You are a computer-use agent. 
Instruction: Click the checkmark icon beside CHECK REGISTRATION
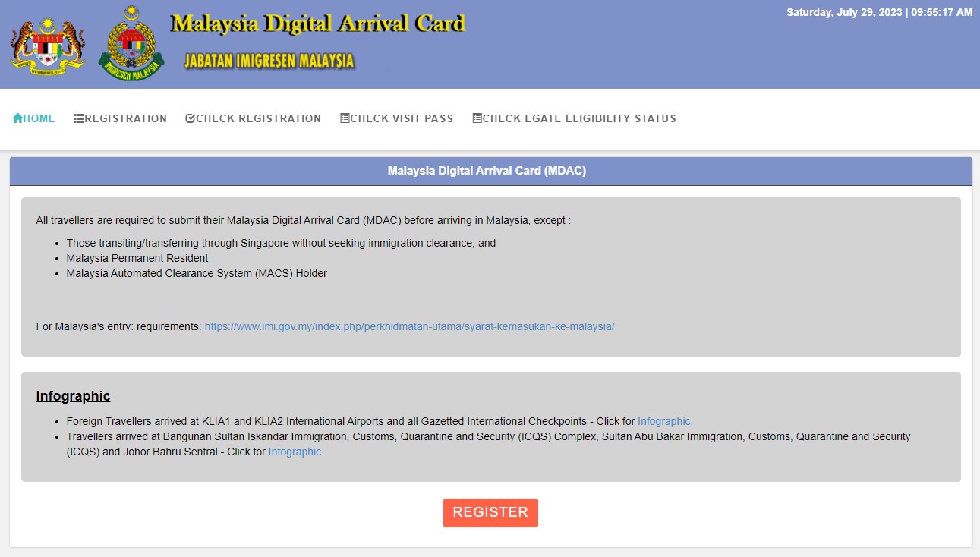pos(191,118)
